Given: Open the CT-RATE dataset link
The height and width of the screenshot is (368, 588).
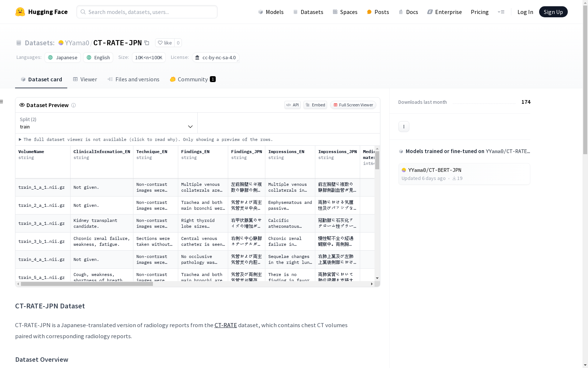Looking at the screenshot, I should click(226, 325).
